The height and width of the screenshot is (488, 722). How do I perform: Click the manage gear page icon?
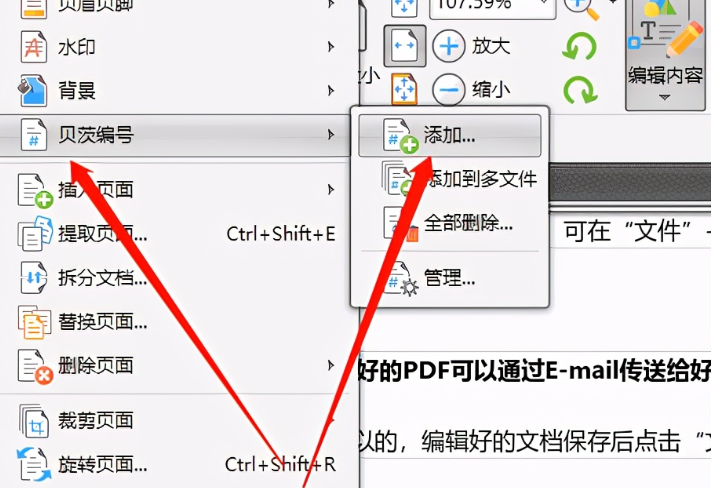pyautogui.click(x=401, y=279)
